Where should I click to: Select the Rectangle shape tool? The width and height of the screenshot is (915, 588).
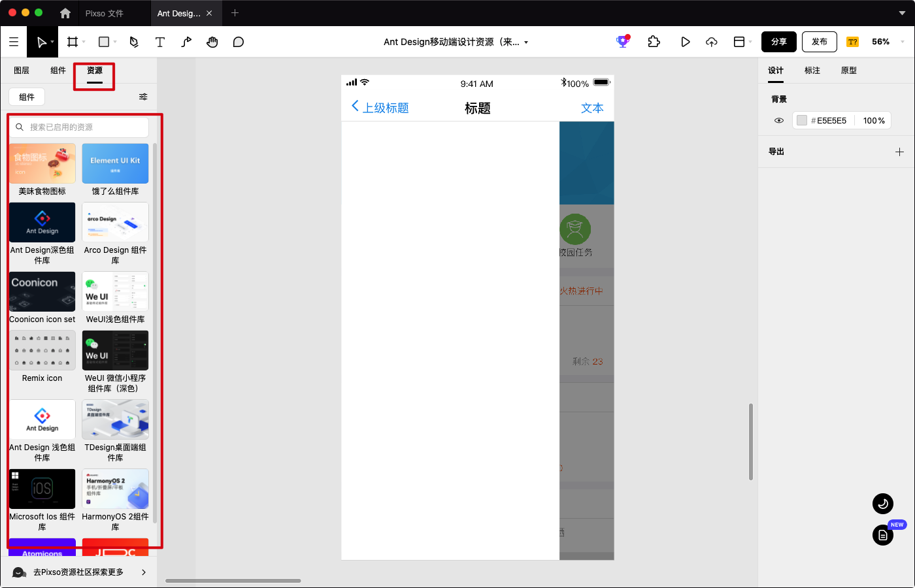point(103,42)
